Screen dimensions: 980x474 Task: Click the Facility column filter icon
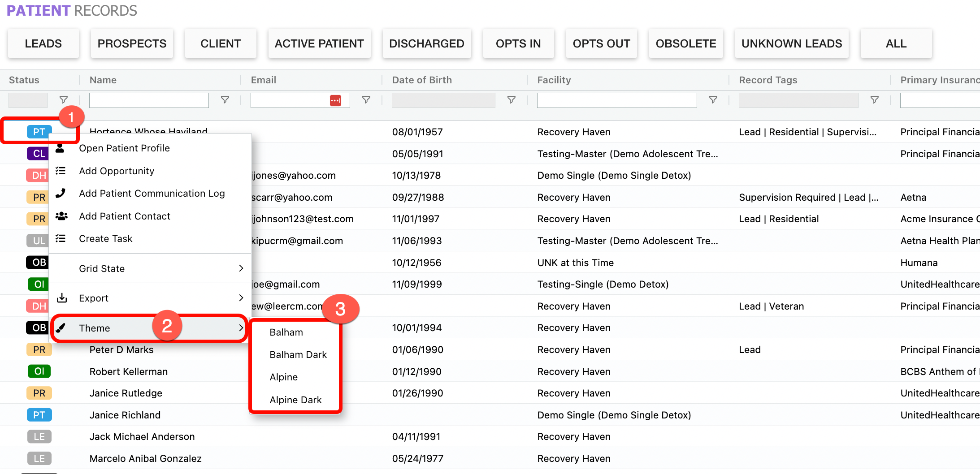click(x=713, y=100)
